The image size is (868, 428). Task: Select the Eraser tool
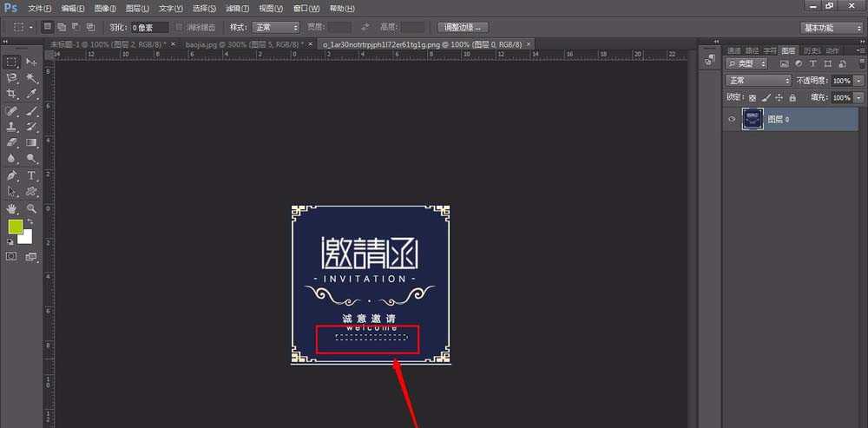coord(12,142)
